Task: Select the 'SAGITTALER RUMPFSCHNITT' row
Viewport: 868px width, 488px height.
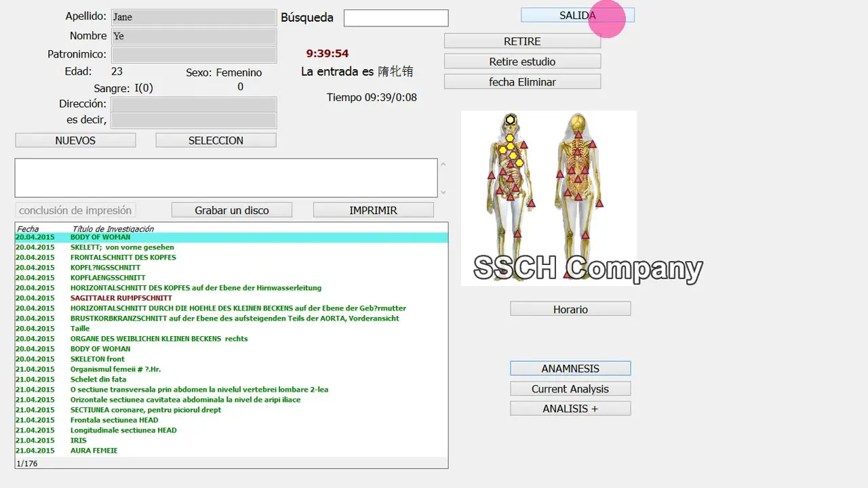Action: tap(231, 298)
